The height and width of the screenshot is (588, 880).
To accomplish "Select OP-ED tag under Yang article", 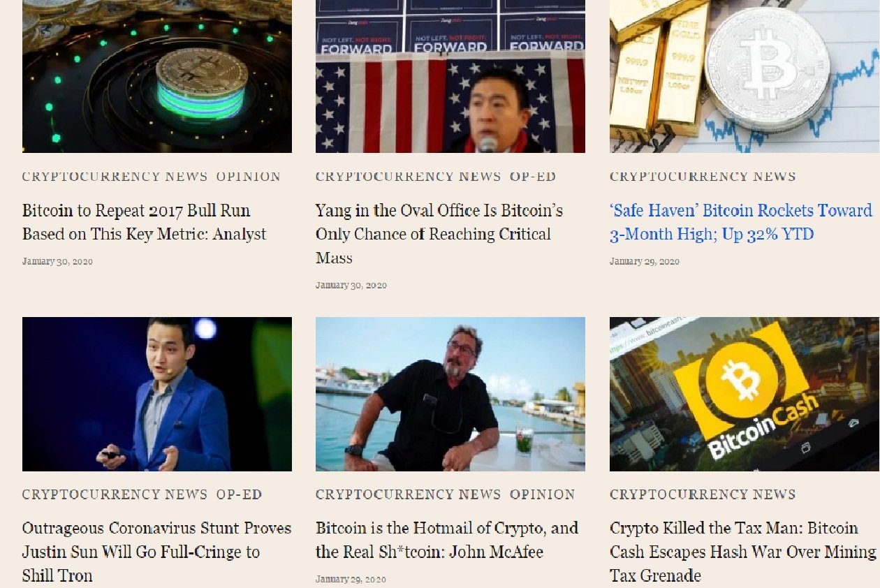I will pos(533,177).
